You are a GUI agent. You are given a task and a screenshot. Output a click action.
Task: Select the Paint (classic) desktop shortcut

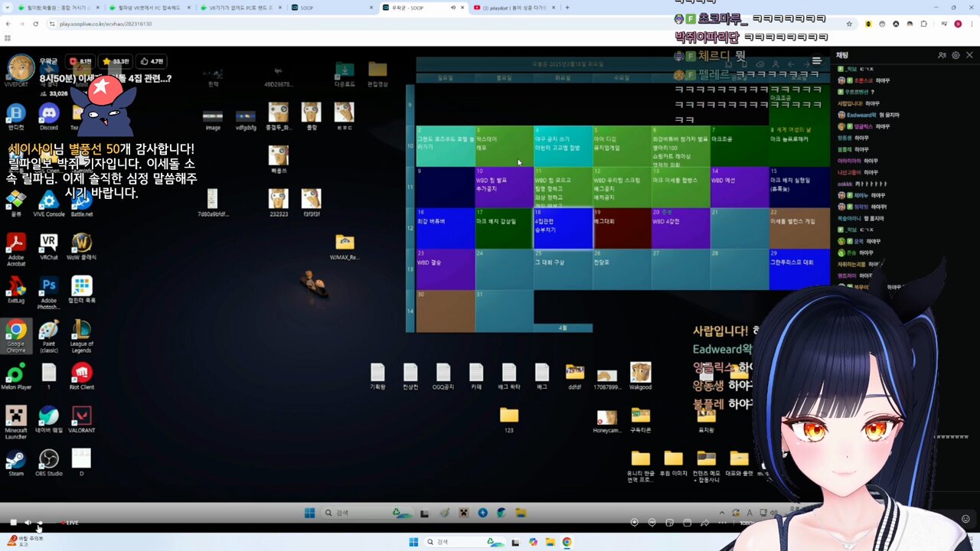[48, 335]
